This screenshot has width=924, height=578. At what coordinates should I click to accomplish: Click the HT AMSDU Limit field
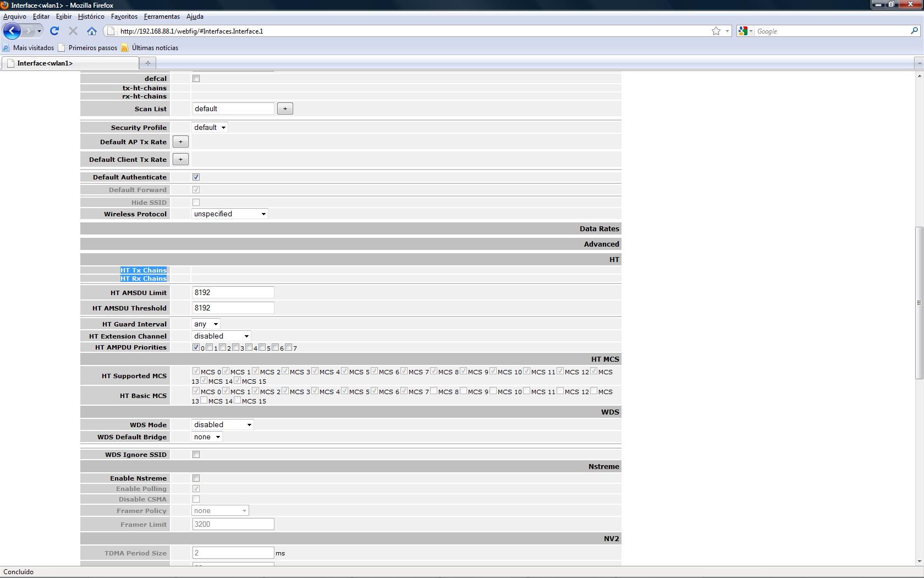pos(233,292)
